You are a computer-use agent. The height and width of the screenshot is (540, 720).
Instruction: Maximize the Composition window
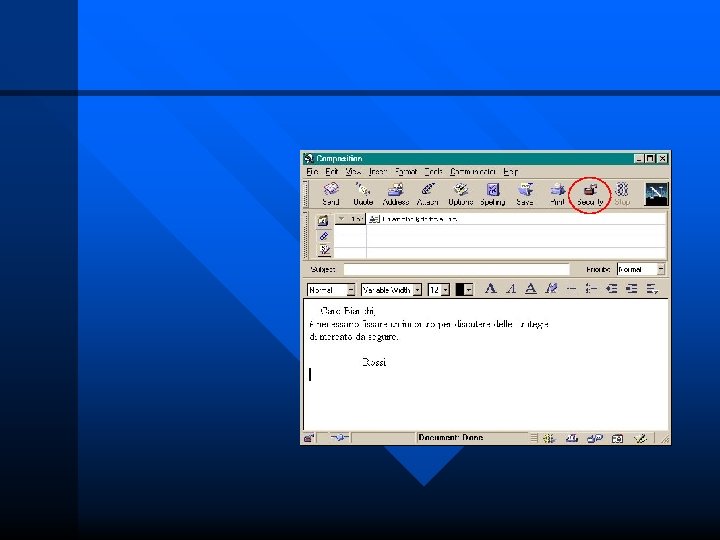[650, 158]
